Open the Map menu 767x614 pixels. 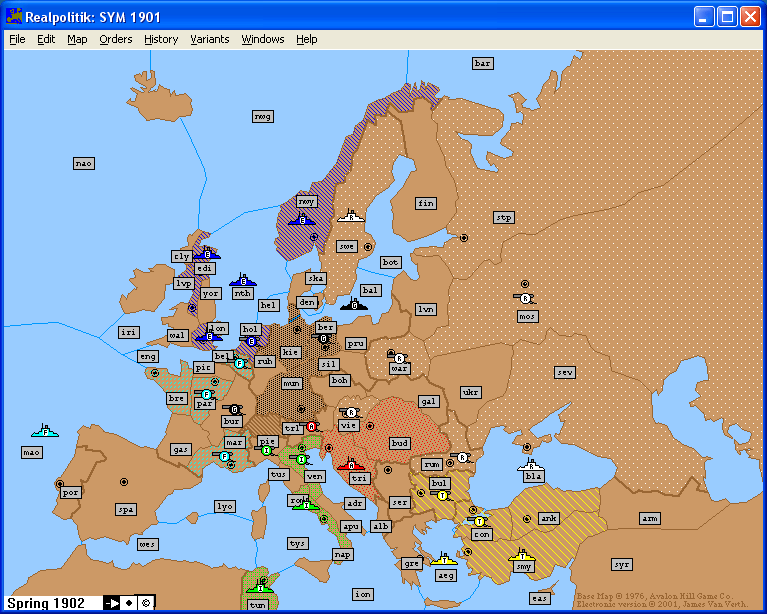[x=77, y=39]
